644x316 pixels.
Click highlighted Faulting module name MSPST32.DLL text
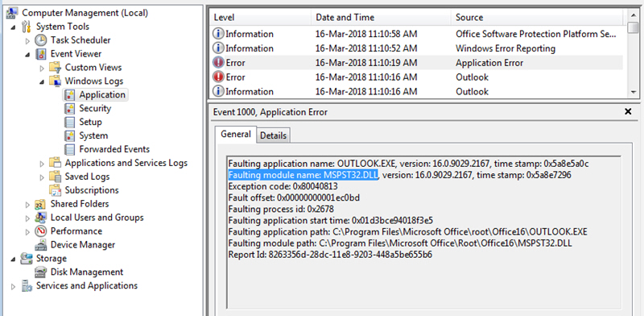click(x=303, y=175)
